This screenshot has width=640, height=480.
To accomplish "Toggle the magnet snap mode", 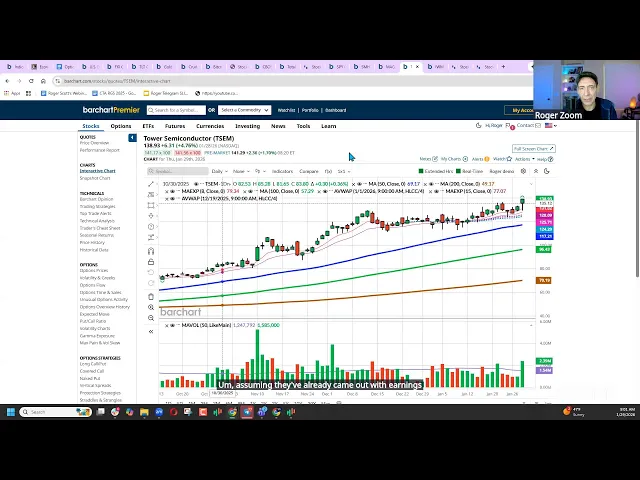I will coord(151,251).
